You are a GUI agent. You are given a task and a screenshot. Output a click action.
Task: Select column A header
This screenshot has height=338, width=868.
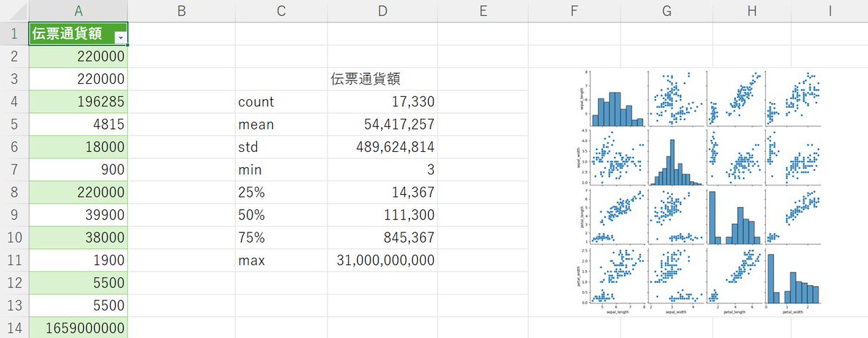coord(78,10)
